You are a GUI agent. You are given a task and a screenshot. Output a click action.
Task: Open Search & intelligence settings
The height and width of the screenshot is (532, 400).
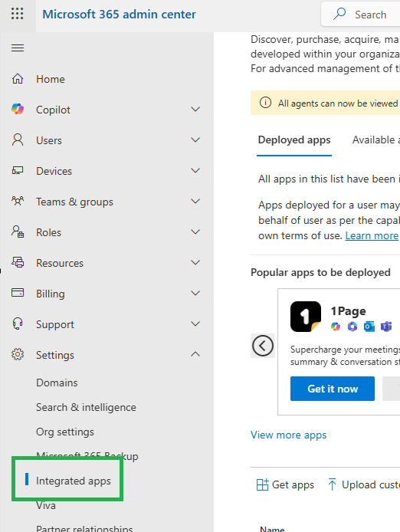coord(86,407)
